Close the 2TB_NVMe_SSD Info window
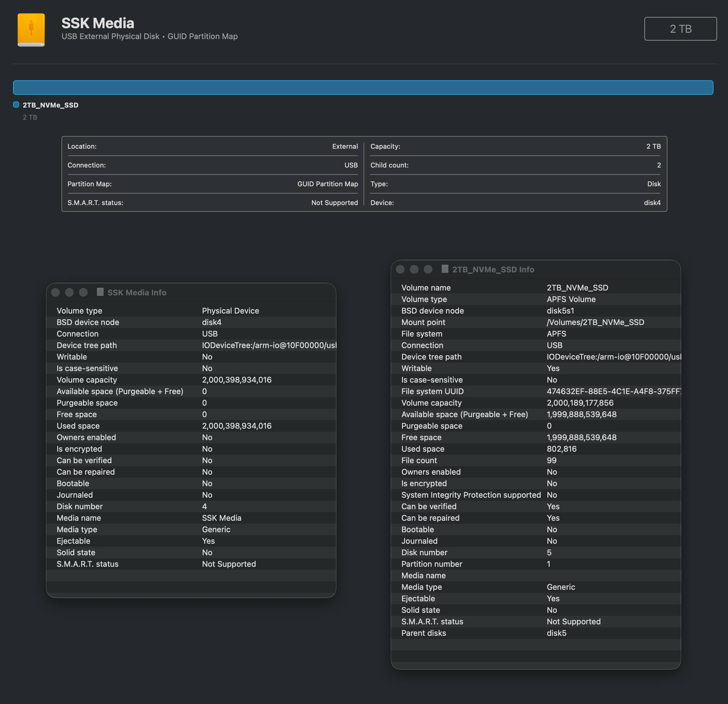This screenshot has height=704, width=728. [x=400, y=269]
